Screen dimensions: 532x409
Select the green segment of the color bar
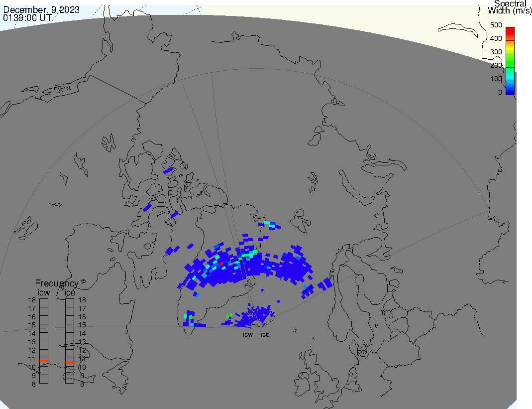[x=510, y=61]
